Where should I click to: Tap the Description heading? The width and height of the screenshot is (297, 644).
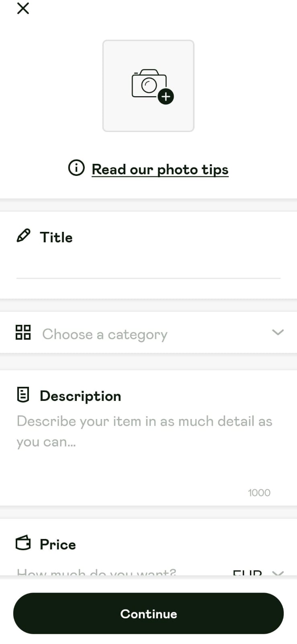80,396
